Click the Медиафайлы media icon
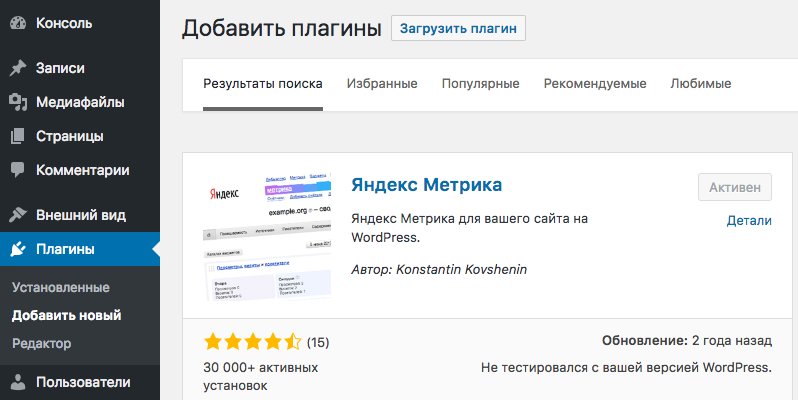The height and width of the screenshot is (400, 798). (x=18, y=102)
